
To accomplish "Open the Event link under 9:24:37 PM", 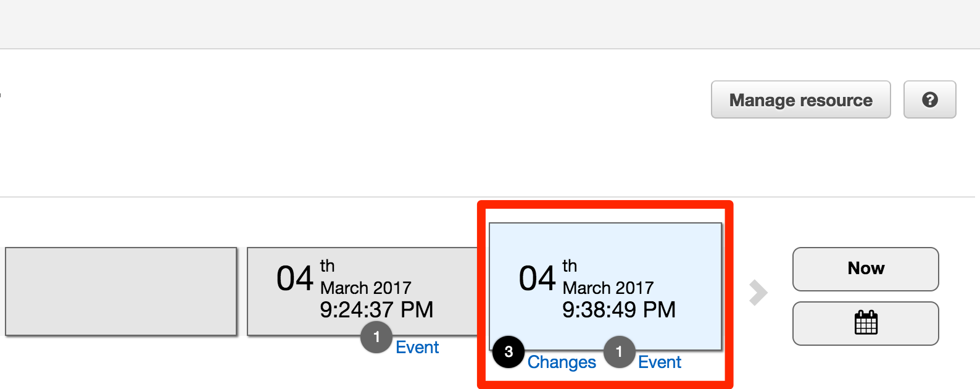I will [x=417, y=347].
